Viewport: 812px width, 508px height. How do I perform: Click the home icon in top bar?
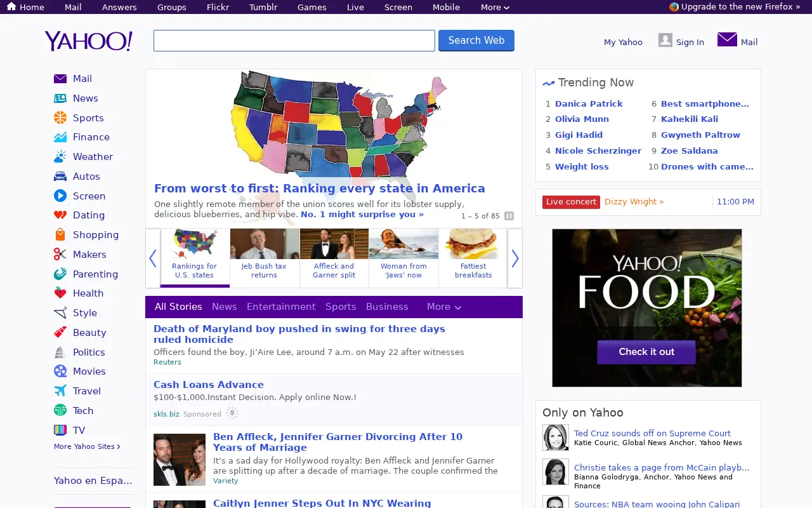11,6
